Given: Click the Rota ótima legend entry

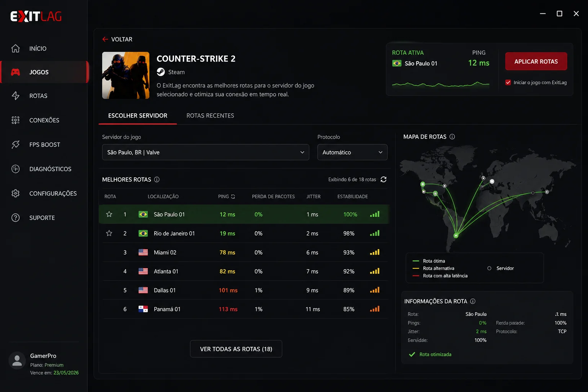Looking at the screenshot, I should point(429,261).
